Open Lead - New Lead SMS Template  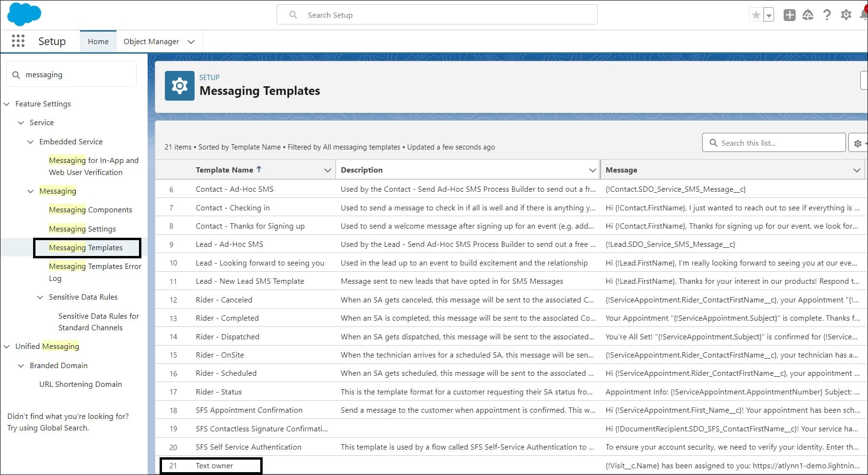250,281
